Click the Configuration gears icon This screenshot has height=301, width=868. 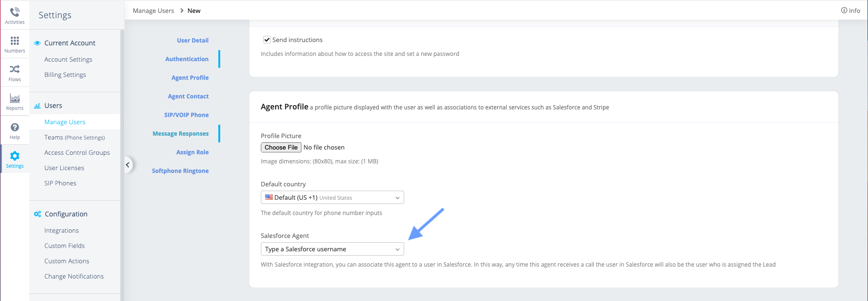tap(37, 214)
